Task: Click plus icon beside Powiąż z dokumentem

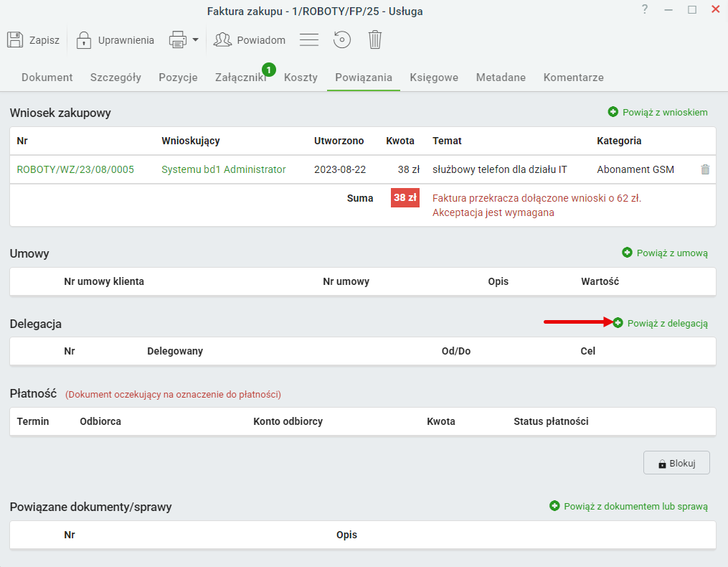Action: (x=554, y=506)
